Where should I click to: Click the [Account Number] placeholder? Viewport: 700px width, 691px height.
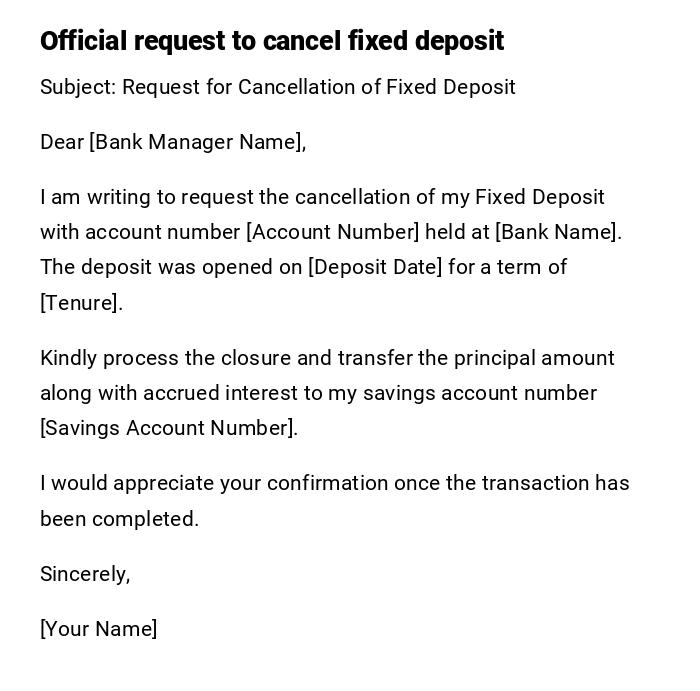(x=332, y=232)
